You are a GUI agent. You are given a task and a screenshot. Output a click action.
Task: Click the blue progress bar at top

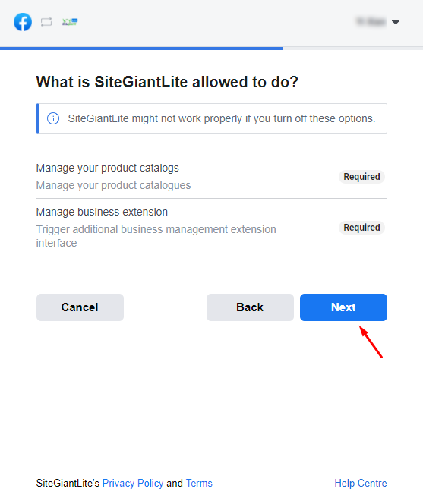pyautogui.click(x=141, y=49)
